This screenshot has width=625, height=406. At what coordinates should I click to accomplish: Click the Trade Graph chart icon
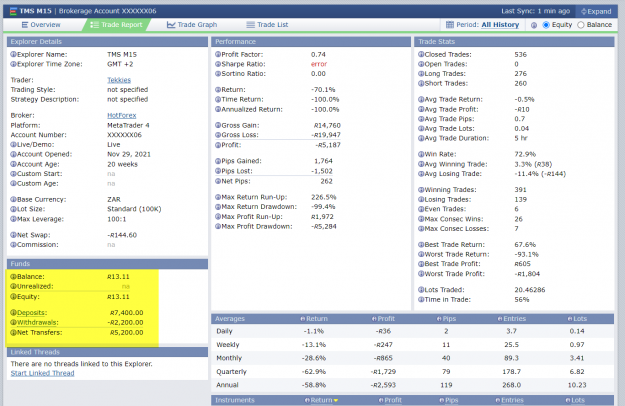(x=171, y=25)
